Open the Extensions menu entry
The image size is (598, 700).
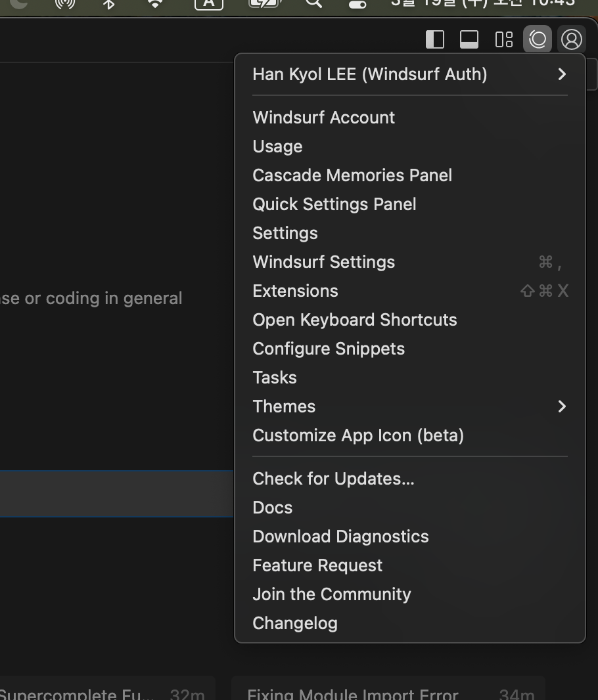295,291
